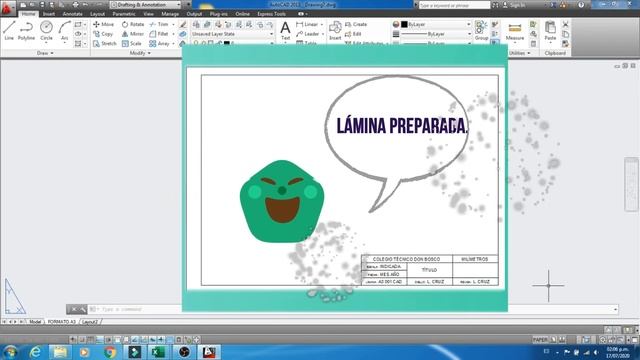
Task: Open the Group tool
Action: coord(481,31)
